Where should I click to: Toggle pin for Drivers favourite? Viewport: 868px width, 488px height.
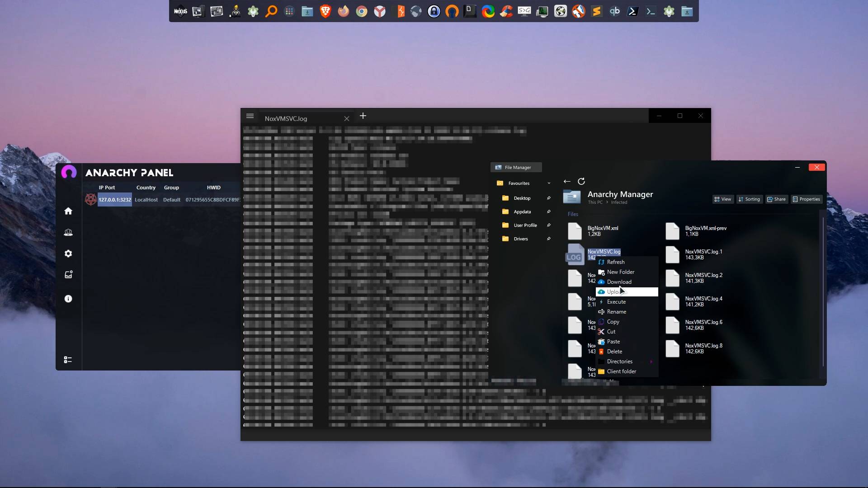[x=548, y=239]
